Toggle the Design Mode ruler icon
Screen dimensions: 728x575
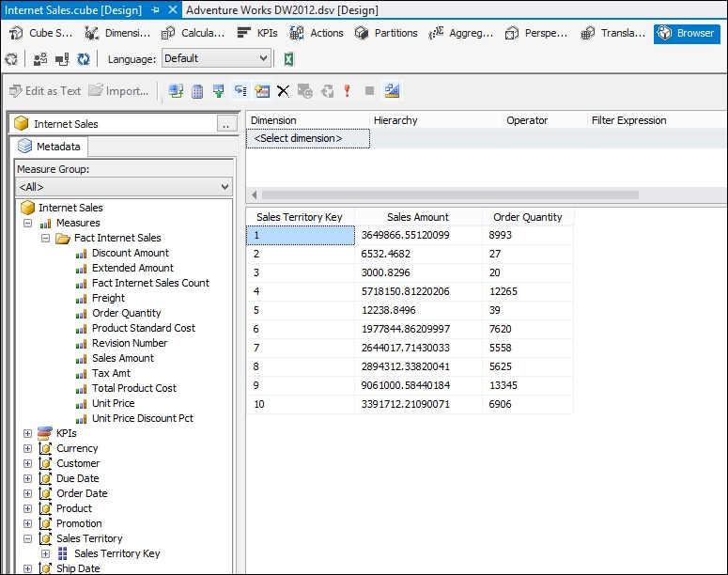tap(392, 91)
